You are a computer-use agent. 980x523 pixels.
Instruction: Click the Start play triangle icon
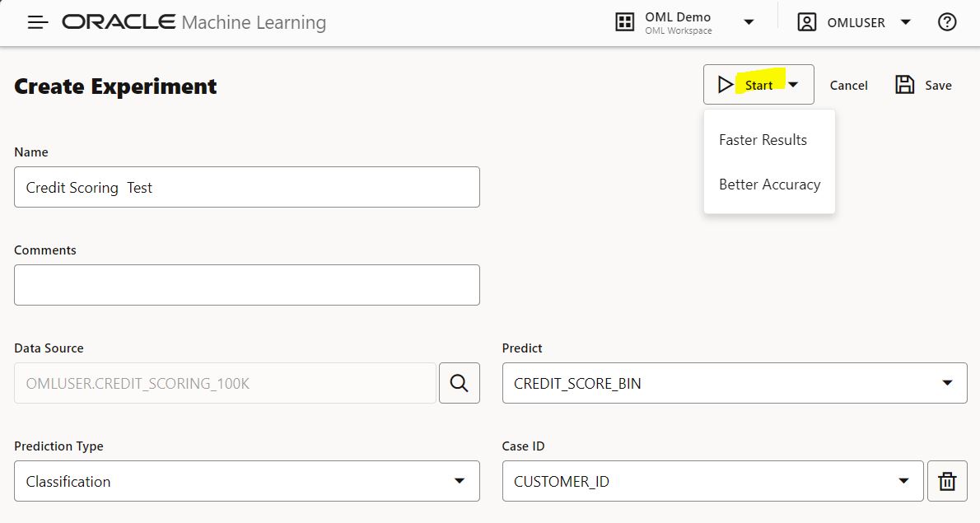725,85
